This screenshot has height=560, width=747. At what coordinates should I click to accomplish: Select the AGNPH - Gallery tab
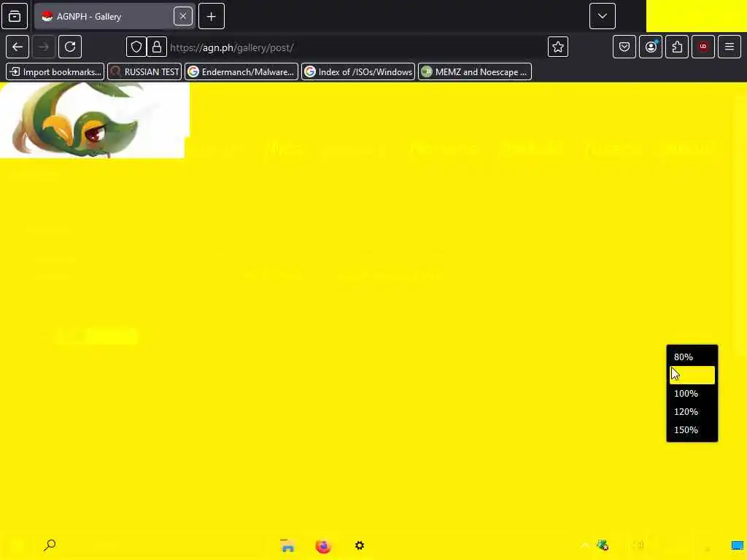pyautogui.click(x=115, y=16)
